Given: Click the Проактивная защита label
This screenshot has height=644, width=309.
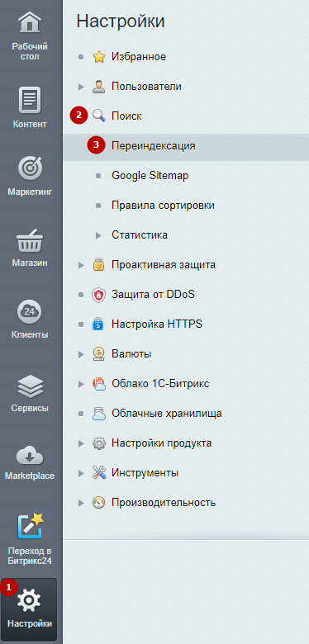Looking at the screenshot, I should [x=163, y=265].
